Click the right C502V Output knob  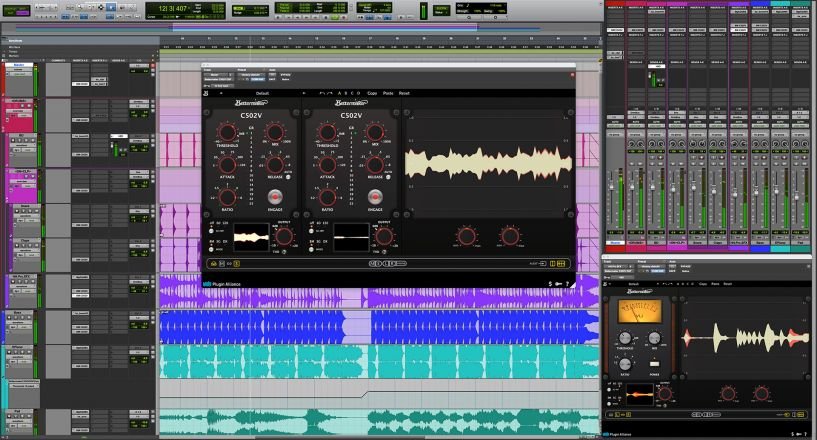384,237
